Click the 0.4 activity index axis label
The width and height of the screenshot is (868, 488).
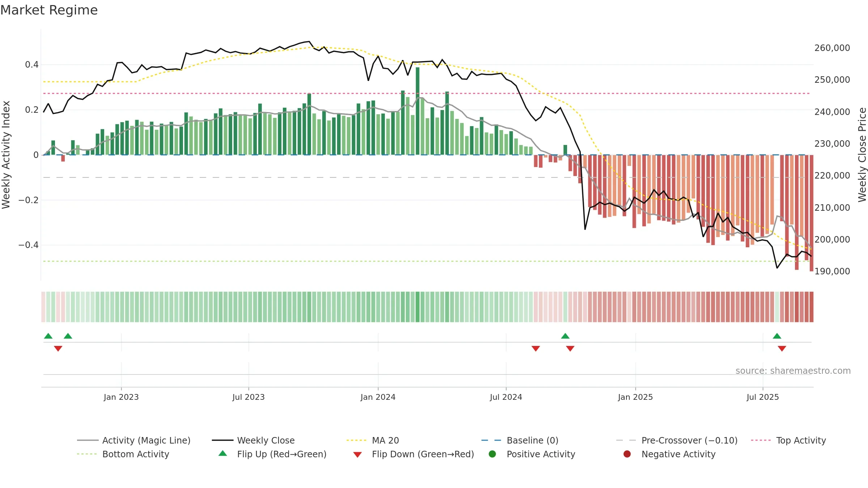(32, 65)
